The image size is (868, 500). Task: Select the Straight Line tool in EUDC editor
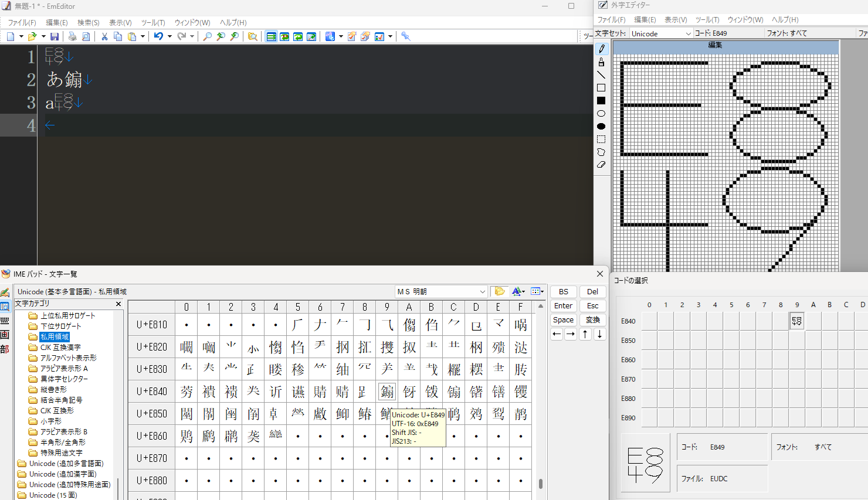pyautogui.click(x=601, y=74)
